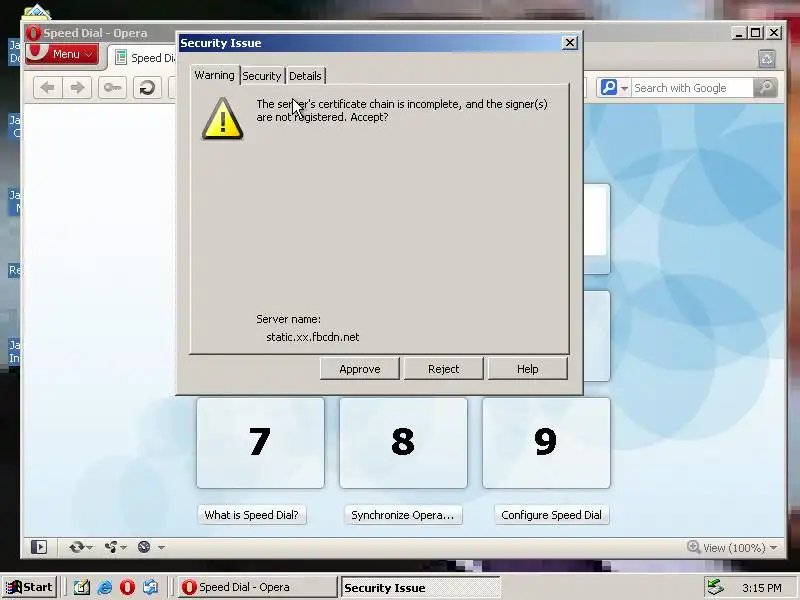Click the Opera logo in title bar
The height and width of the screenshot is (600, 800).
(33, 33)
